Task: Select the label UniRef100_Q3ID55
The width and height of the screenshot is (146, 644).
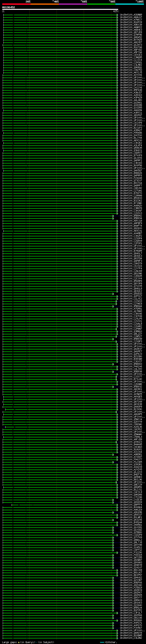Action: pyautogui.click(x=131, y=108)
